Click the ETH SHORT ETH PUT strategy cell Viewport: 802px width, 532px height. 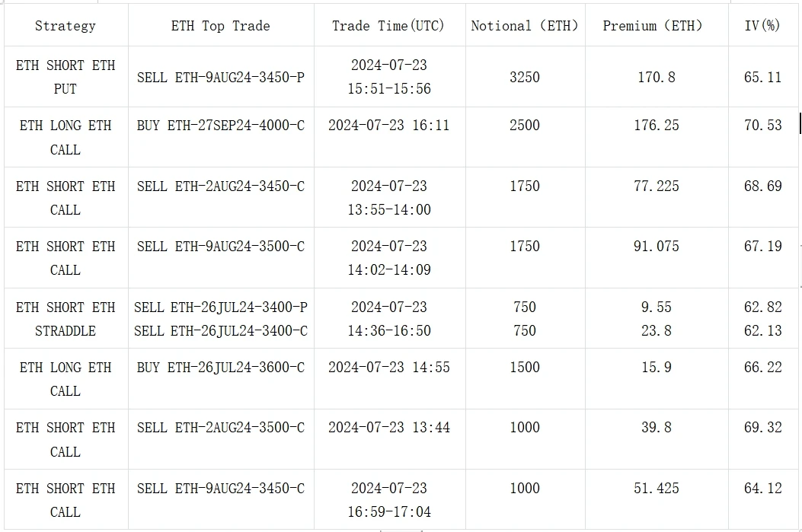click(66, 77)
